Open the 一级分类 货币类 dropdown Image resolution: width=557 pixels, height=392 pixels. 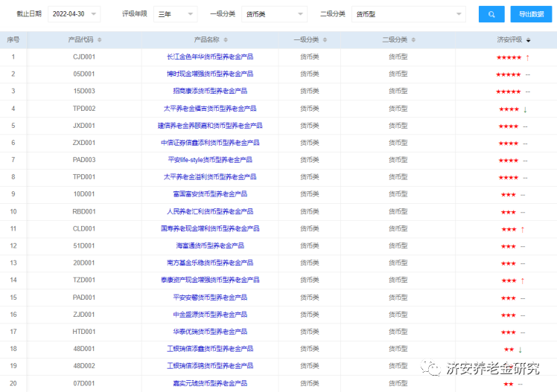(x=274, y=14)
